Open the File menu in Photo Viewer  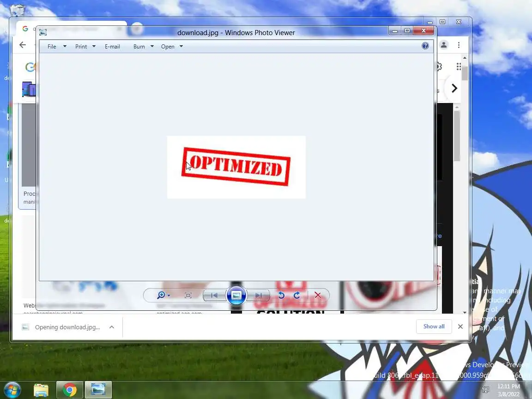tap(52, 47)
